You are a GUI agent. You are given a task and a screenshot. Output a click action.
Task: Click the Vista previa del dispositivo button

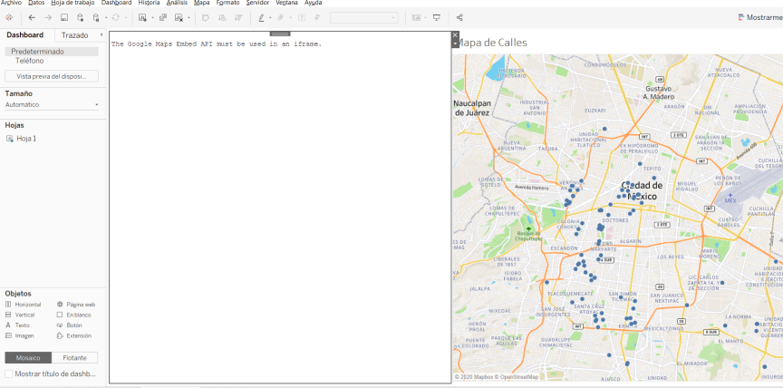pos(51,76)
